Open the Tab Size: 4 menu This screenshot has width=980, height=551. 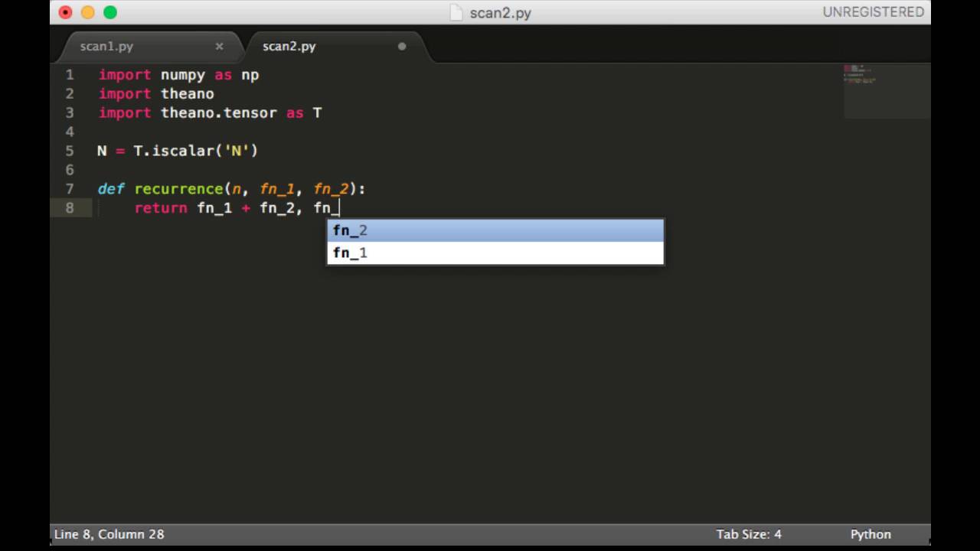[749, 534]
